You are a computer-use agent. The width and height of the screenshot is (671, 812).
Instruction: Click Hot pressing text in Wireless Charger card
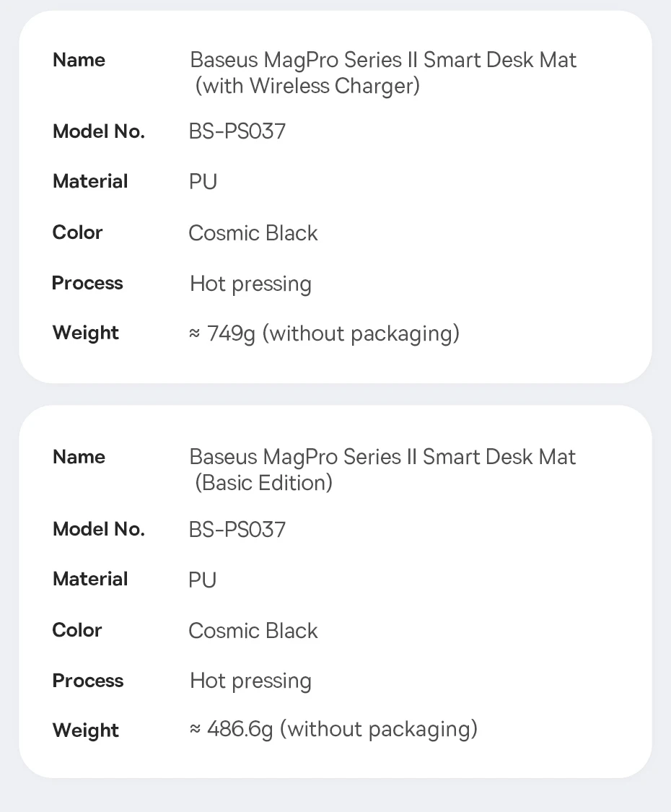point(250,284)
